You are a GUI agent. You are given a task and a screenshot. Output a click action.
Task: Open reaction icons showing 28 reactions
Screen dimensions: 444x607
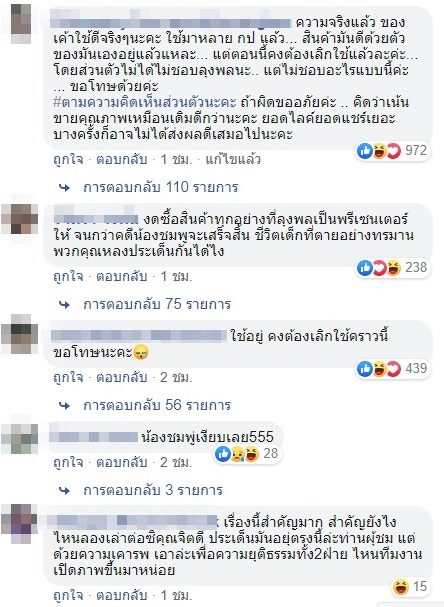[247, 453]
